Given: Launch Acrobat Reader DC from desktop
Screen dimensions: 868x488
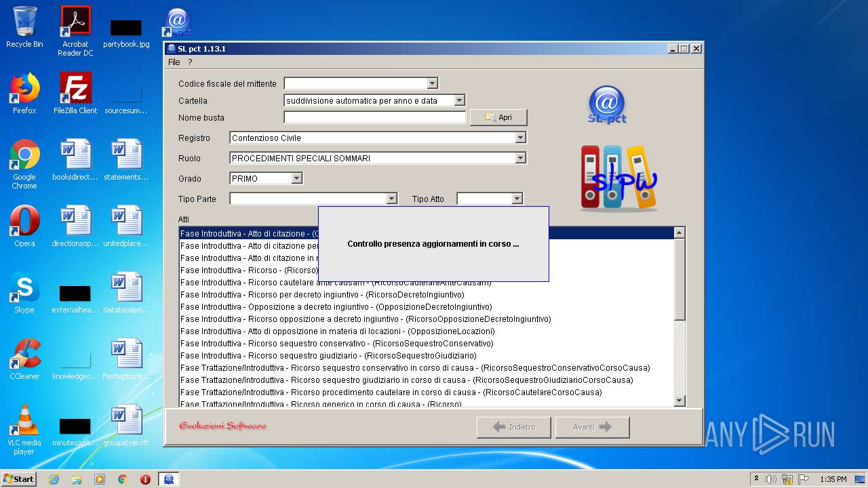Looking at the screenshot, I should 75,31.
